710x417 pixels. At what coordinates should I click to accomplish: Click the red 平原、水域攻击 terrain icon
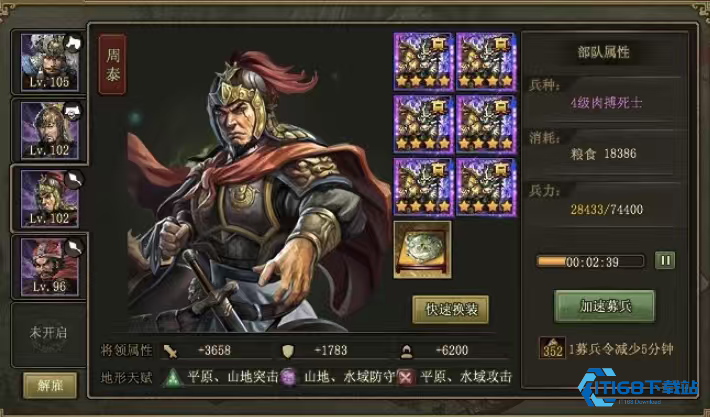[405, 377]
